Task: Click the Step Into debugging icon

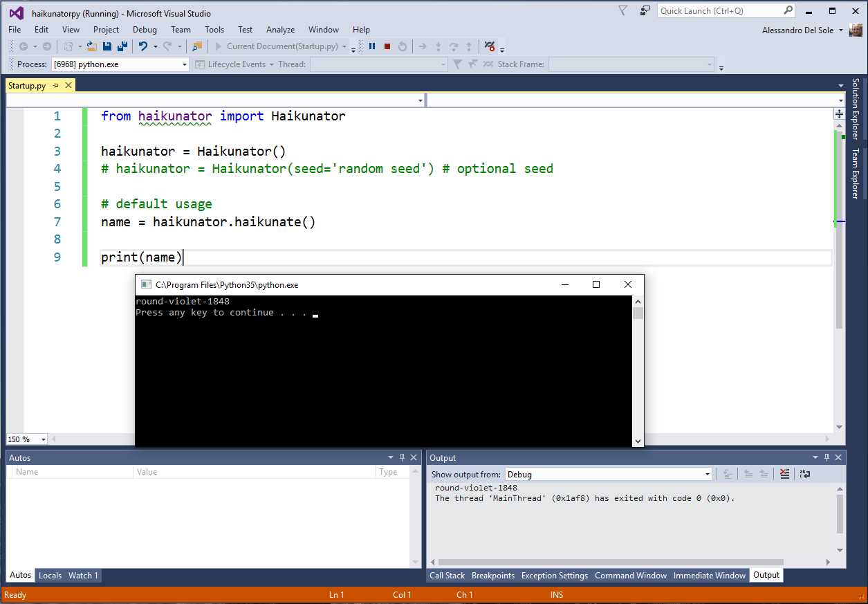Action: 438,46
